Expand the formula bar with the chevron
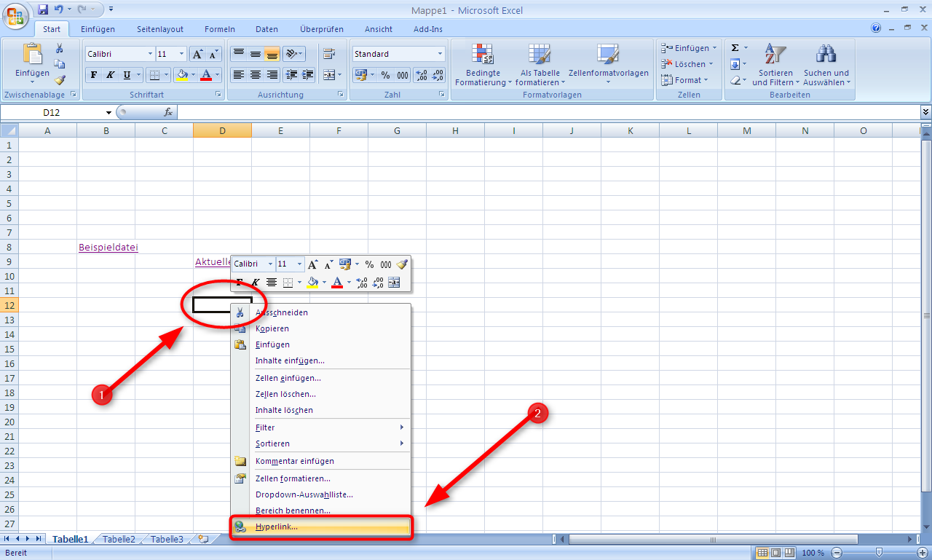932x560 pixels. pos(926,112)
